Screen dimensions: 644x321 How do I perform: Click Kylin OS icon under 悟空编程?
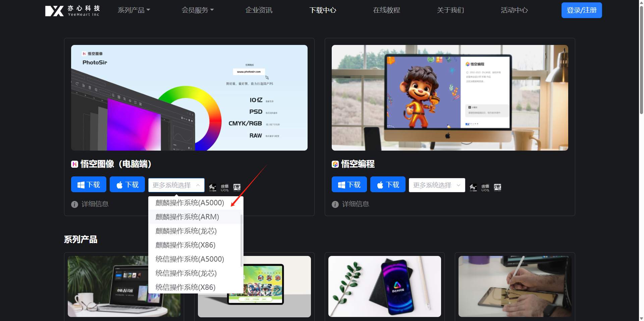click(473, 188)
